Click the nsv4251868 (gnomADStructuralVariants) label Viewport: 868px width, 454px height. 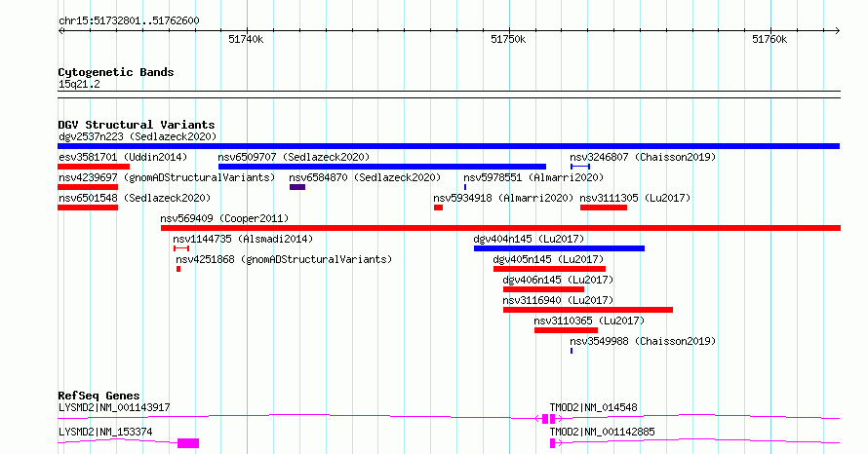[x=284, y=259]
